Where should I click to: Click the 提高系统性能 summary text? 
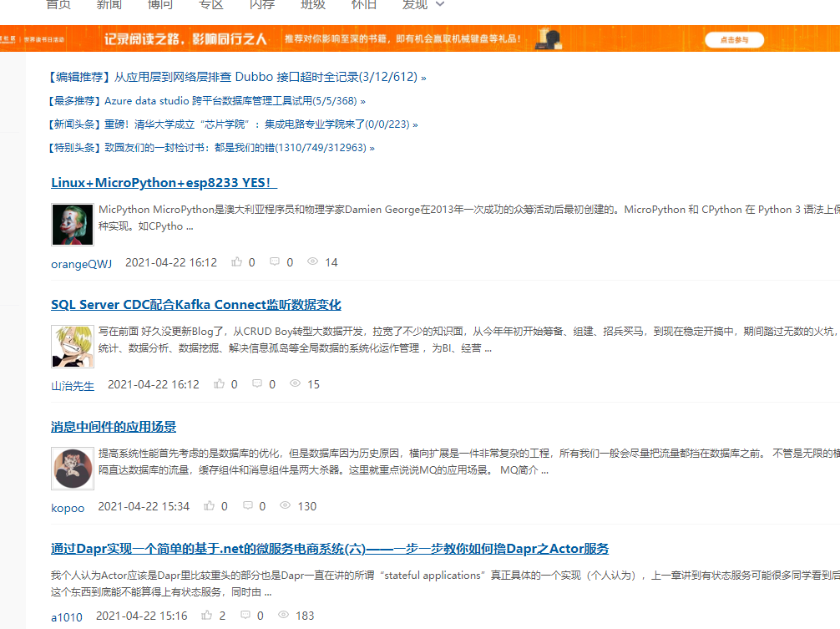pyautogui.click(x=468, y=462)
